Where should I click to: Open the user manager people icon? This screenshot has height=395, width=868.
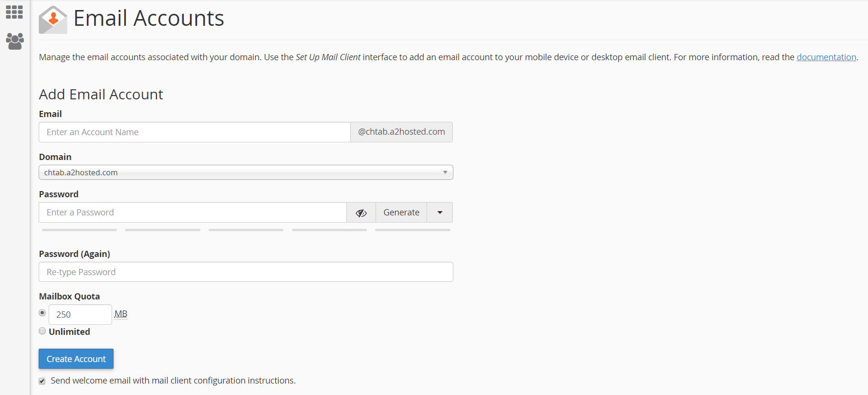tap(15, 42)
